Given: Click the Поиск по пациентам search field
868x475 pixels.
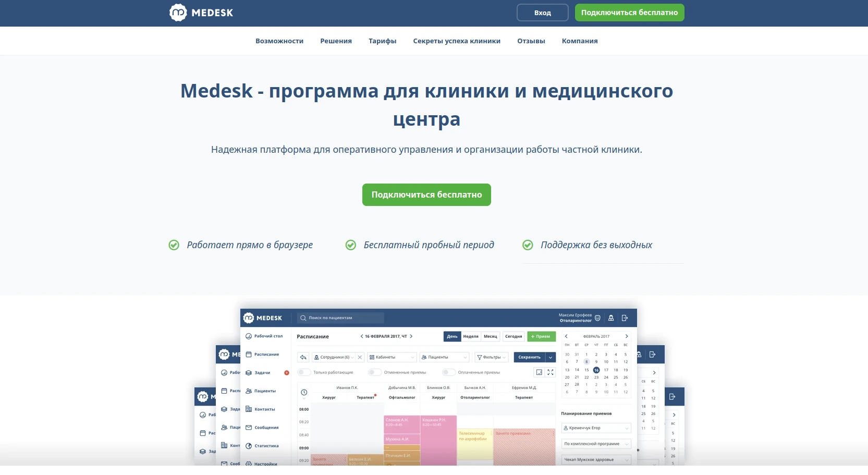Looking at the screenshot, I should point(340,318).
